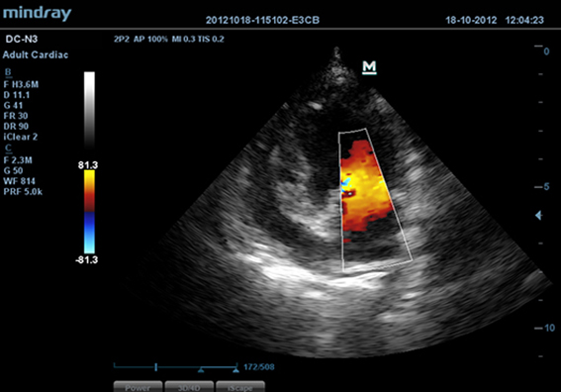Click the Mindray logo
Image resolution: width=561 pixels, height=392 pixels.
coord(38,14)
